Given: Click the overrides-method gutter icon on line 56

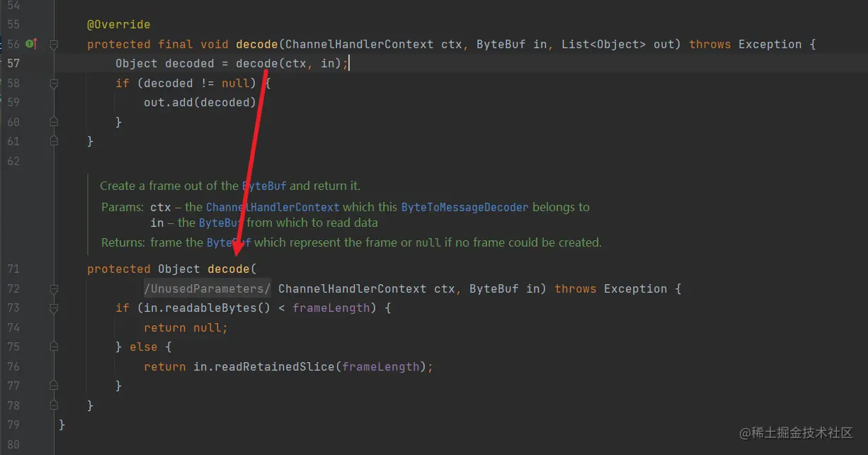Looking at the screenshot, I should click(32, 44).
